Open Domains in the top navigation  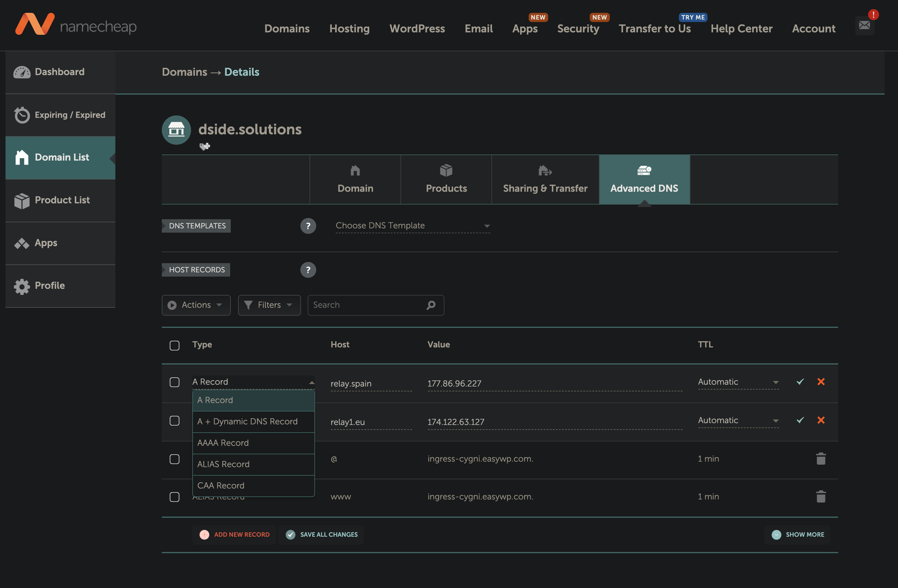(x=287, y=29)
